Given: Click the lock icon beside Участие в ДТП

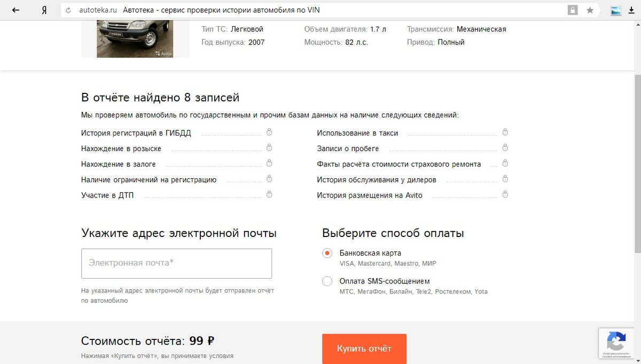Looking at the screenshot, I should 269,194.
